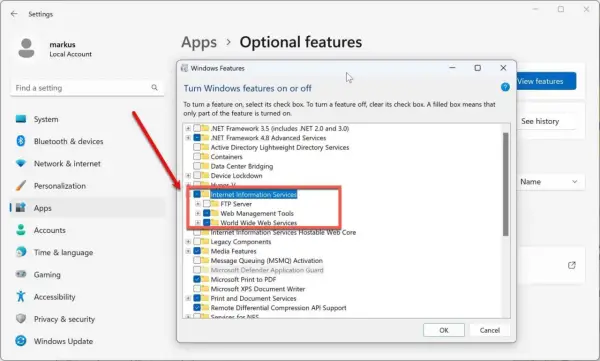Open Bluetooth & devices settings

[x=87, y=141]
